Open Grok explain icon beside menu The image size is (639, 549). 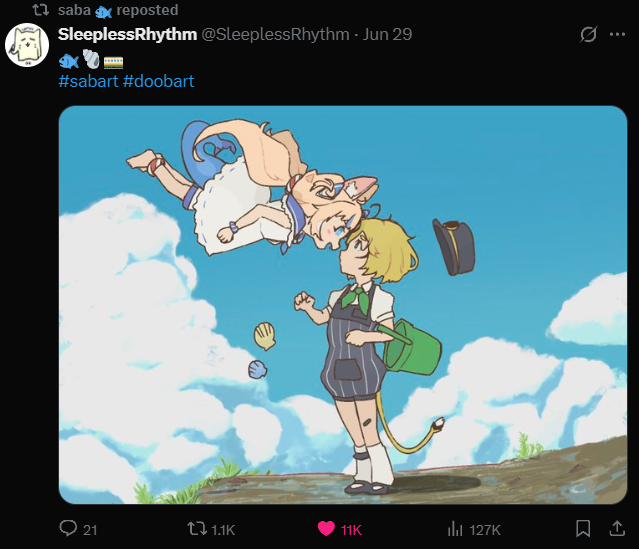(x=588, y=35)
